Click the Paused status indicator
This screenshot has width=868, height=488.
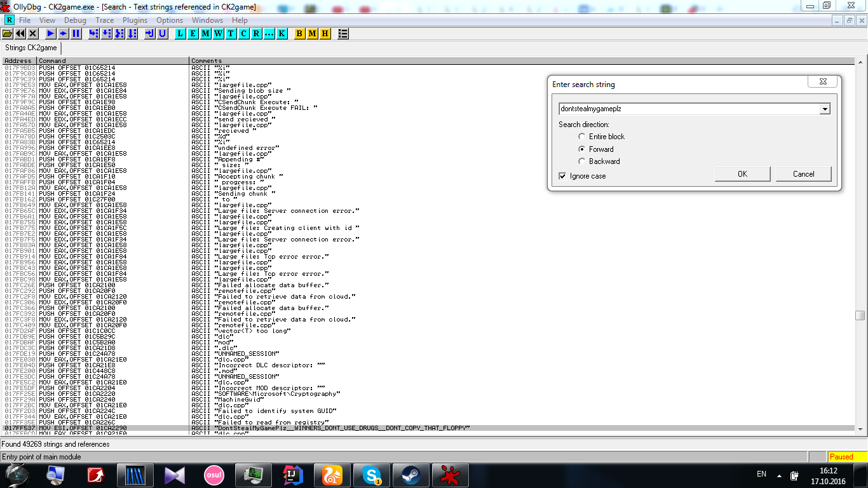point(848,457)
